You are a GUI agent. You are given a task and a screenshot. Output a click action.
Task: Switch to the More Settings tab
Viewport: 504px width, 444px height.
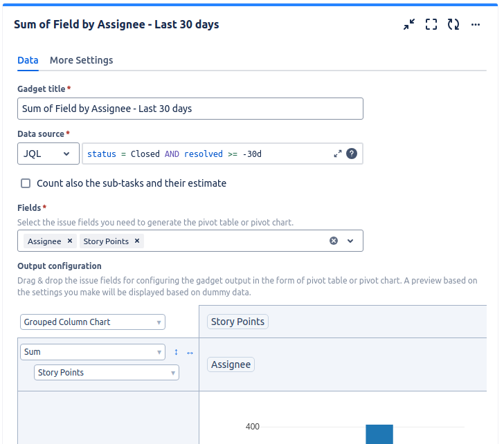pos(81,60)
